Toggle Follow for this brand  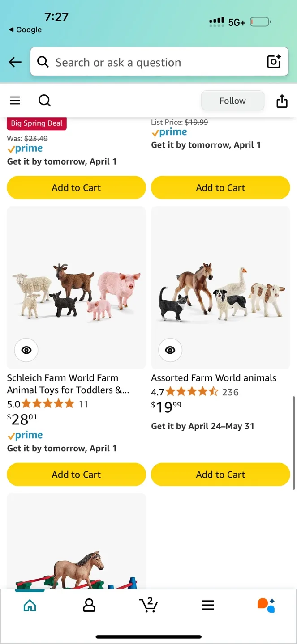click(232, 101)
